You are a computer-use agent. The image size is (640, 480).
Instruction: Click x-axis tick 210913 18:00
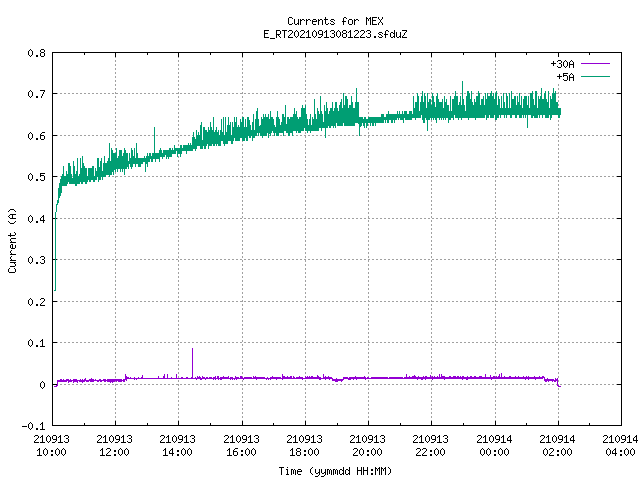[x=304, y=446]
